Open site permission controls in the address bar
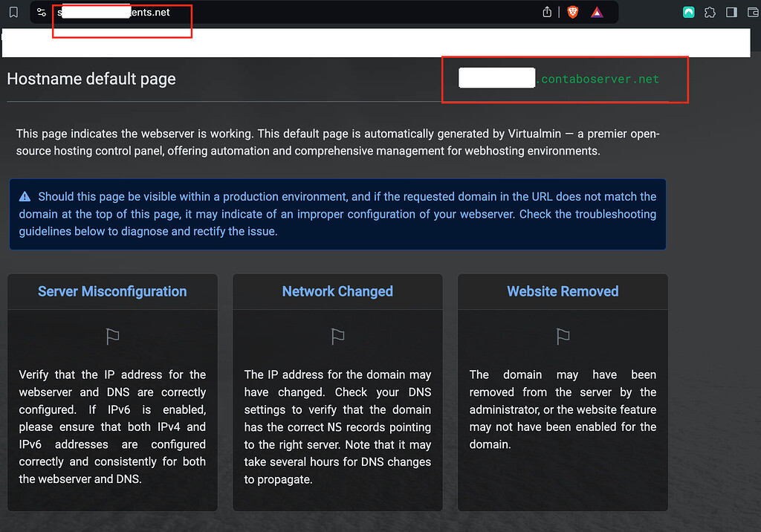Viewport: 761px width, 532px height. (x=41, y=12)
